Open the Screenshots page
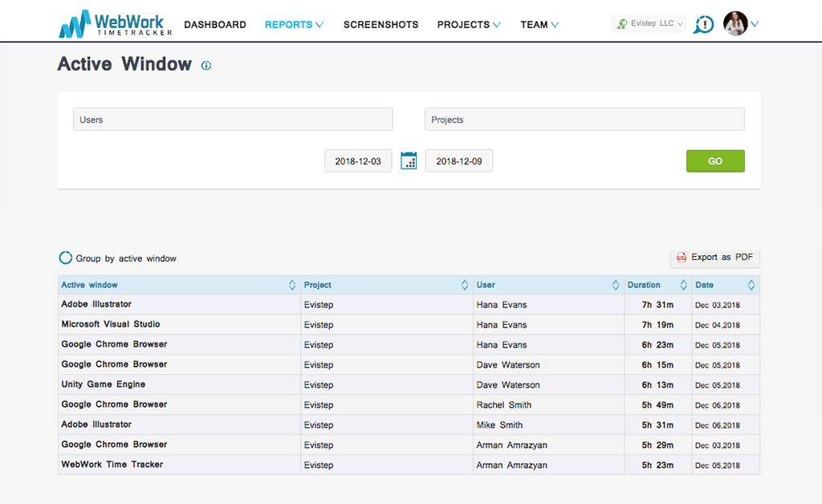This screenshot has width=822, height=504. [380, 25]
